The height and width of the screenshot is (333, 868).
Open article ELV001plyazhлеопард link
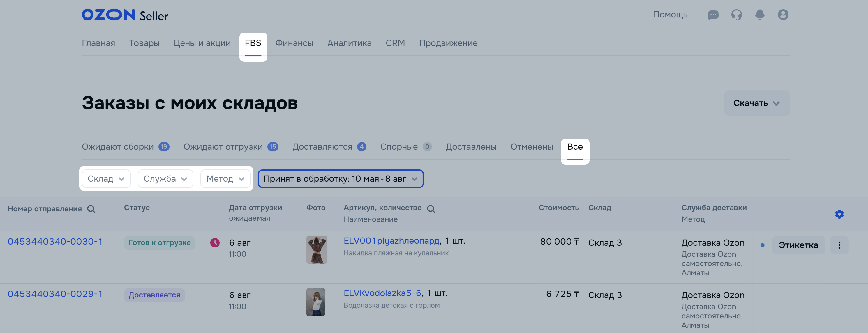pyautogui.click(x=391, y=241)
